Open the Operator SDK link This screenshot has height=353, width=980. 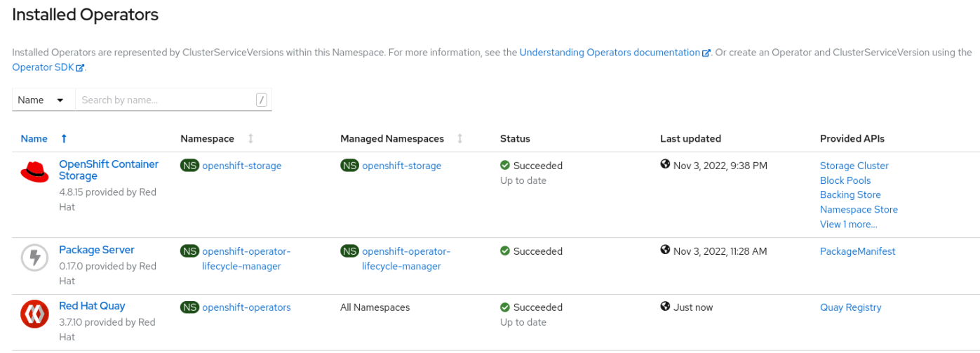point(43,67)
